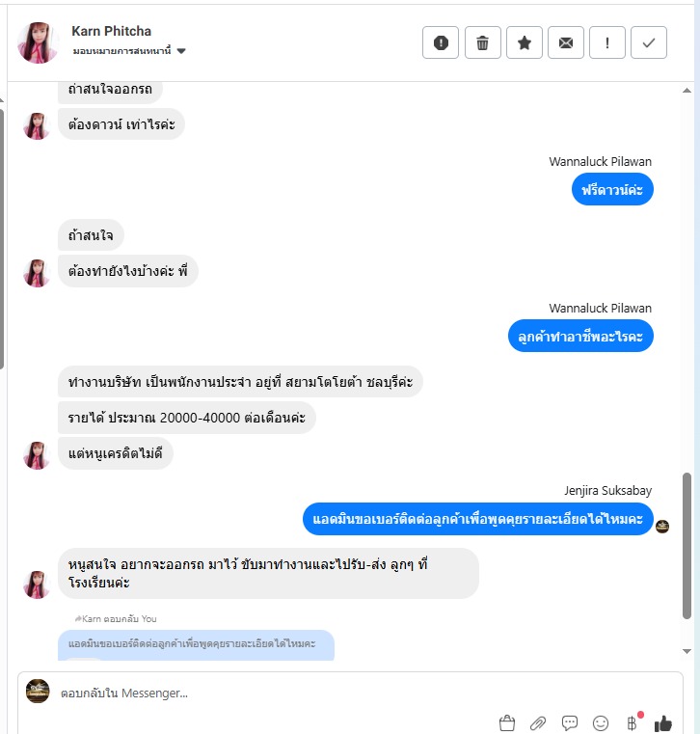Viewport: 700px width, 734px height.
Task: Star this conversation as follow-up
Action: tap(525, 42)
